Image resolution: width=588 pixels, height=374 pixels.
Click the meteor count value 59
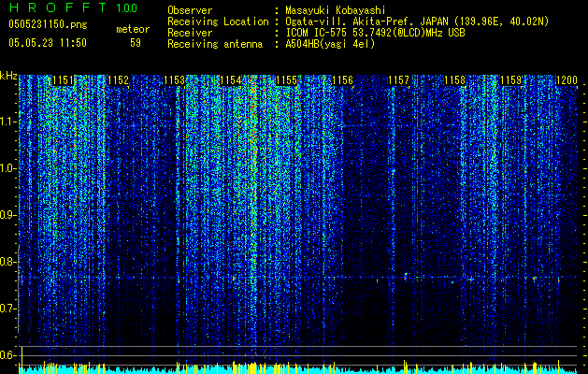click(x=136, y=43)
